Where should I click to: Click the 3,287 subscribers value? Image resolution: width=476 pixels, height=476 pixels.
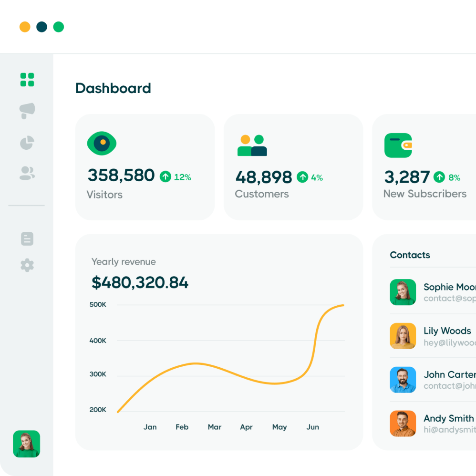(x=407, y=177)
